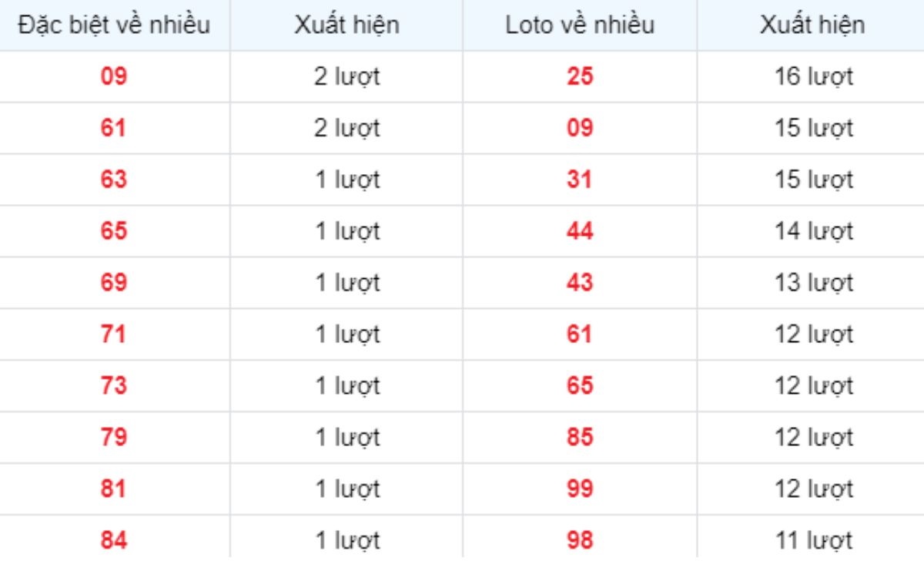Choose the red number 71
The height and width of the screenshot is (561, 924).
coord(114,334)
